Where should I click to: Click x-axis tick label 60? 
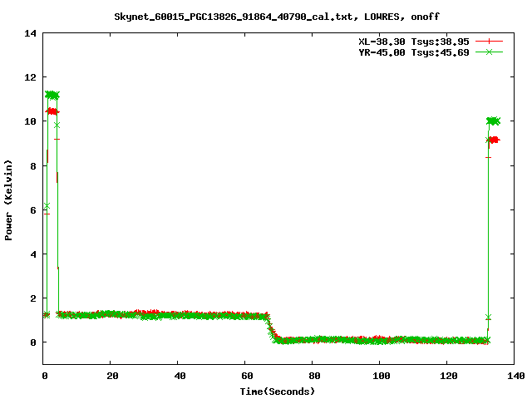point(247,376)
